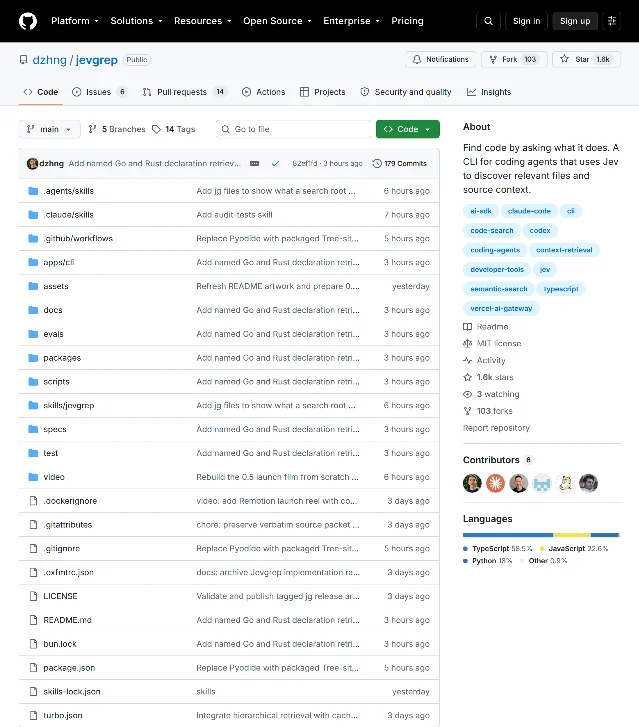Screen dimensions: 639x727
Task: Open the docs folder
Action: click(x=53, y=310)
